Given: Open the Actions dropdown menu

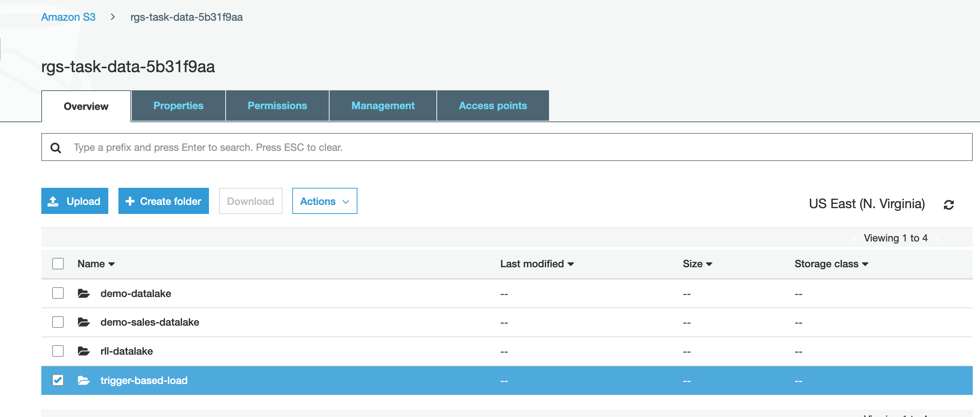Looking at the screenshot, I should coord(324,201).
